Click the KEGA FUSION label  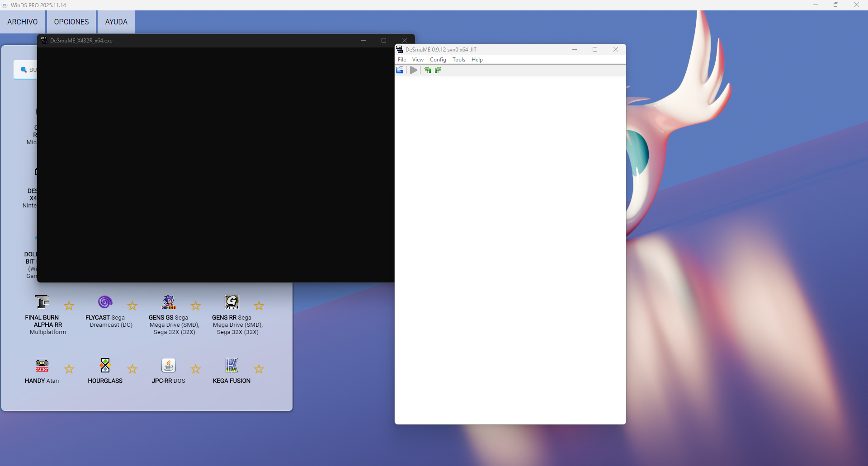(x=232, y=381)
